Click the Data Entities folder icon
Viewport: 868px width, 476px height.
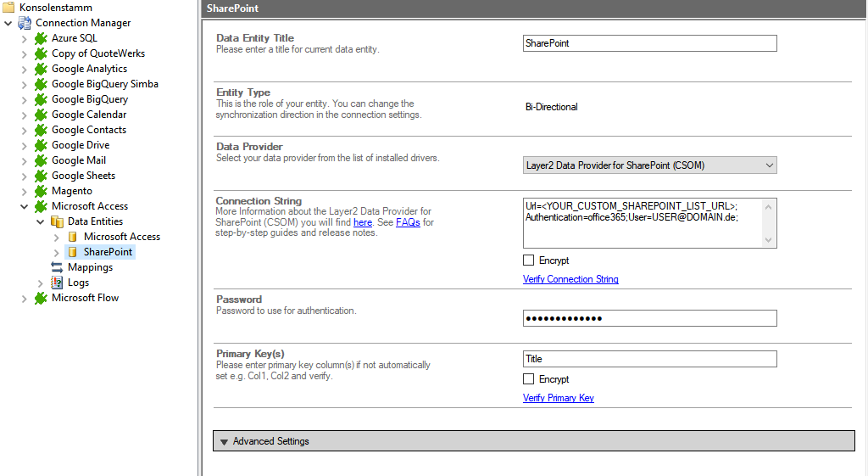(x=57, y=221)
